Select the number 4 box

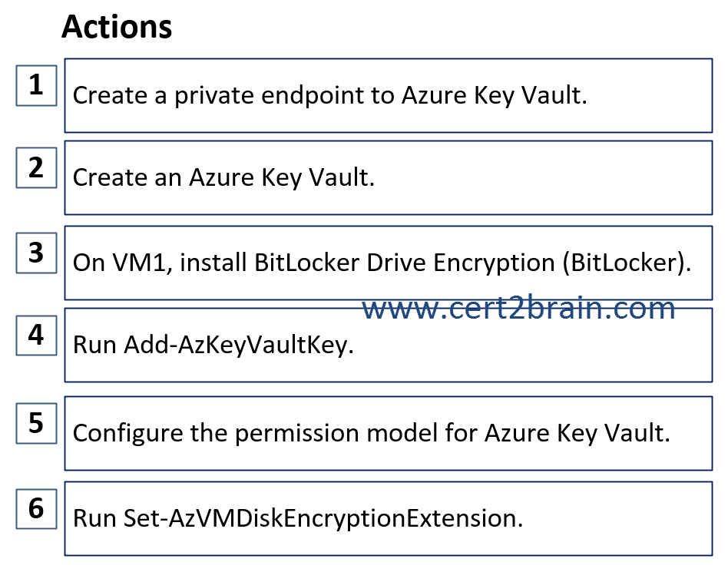[x=36, y=336]
